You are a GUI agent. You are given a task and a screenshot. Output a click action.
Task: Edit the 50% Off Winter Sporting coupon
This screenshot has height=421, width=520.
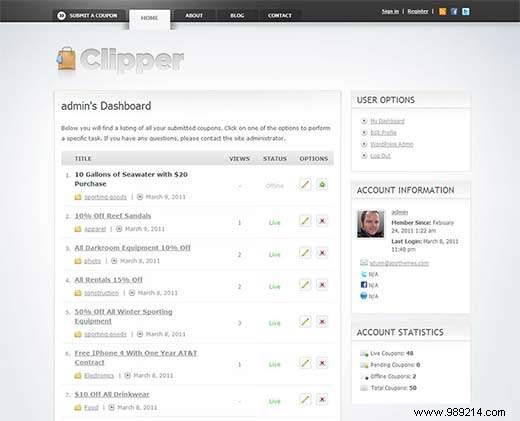[x=305, y=322]
